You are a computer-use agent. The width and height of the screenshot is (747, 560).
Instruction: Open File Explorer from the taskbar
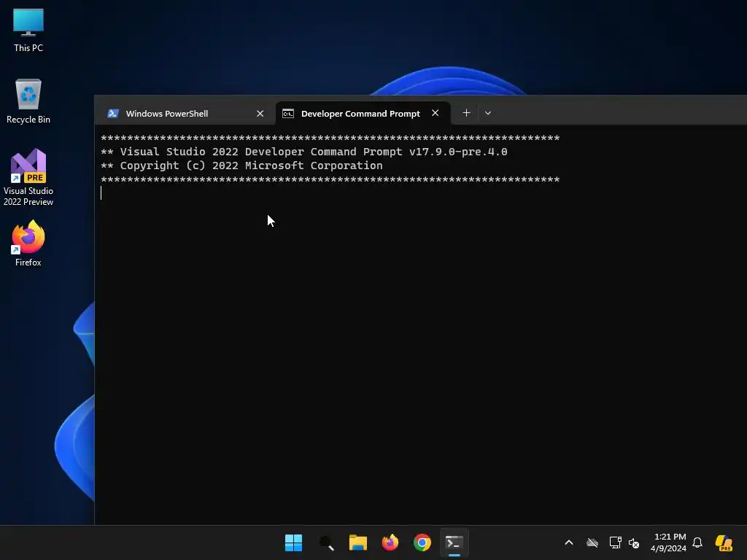click(x=358, y=542)
